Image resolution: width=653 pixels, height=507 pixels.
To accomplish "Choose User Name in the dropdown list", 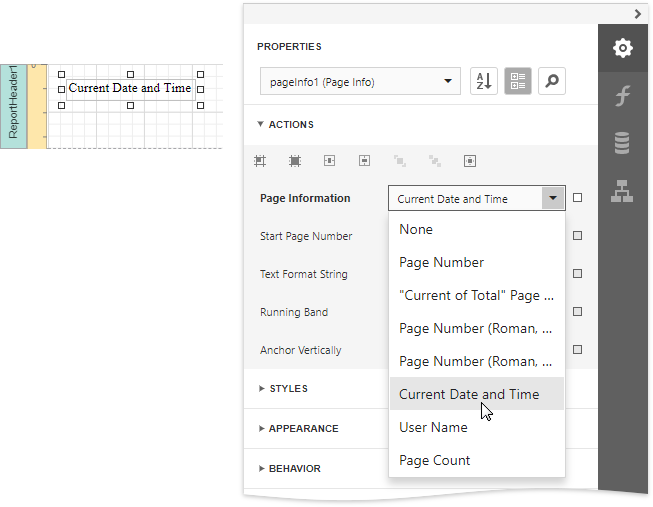I will tap(433, 427).
